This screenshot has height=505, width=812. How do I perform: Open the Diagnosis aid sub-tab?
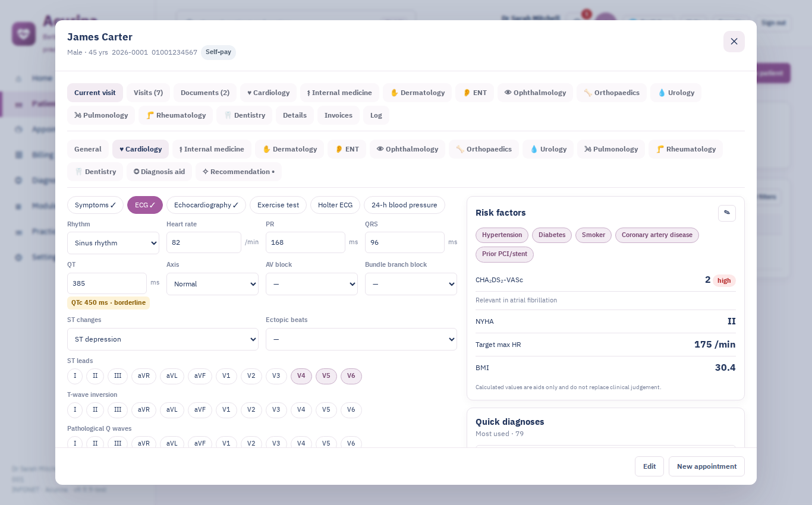pyautogui.click(x=159, y=172)
